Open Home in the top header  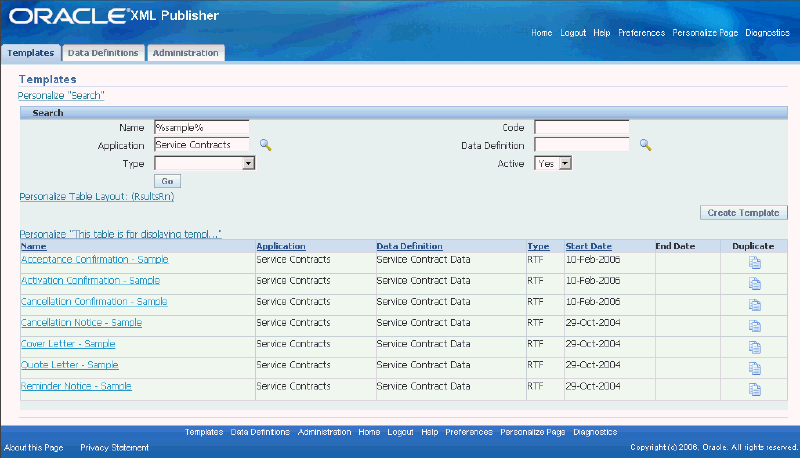(x=541, y=33)
